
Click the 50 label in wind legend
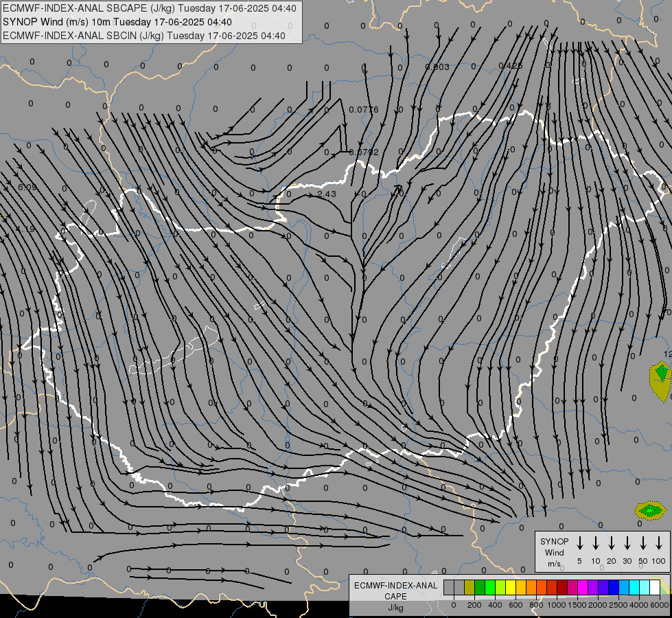tap(643, 561)
